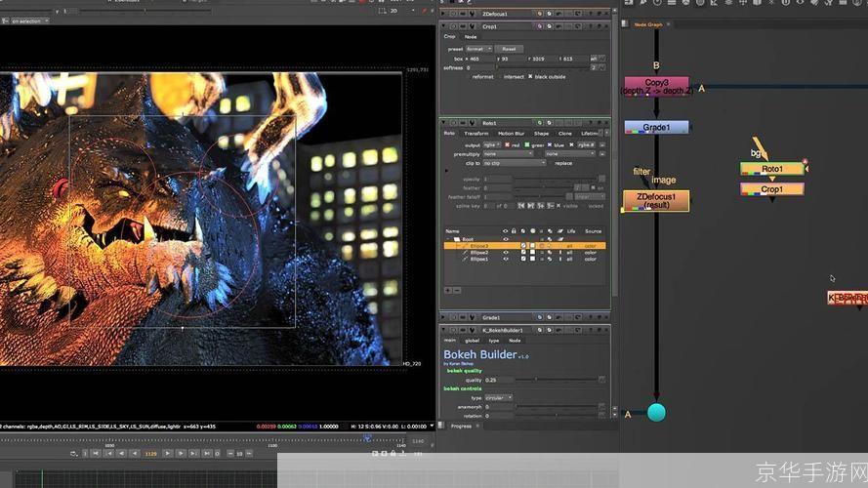Select the Grade1 node in Node Graph
868x488 pixels.
(x=656, y=127)
